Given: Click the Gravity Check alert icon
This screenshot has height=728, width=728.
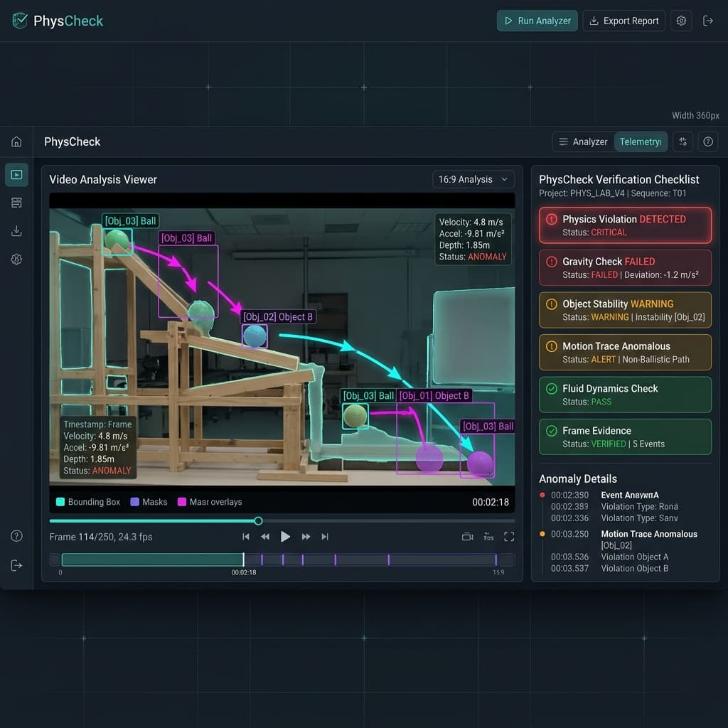Looking at the screenshot, I should pyautogui.click(x=551, y=262).
